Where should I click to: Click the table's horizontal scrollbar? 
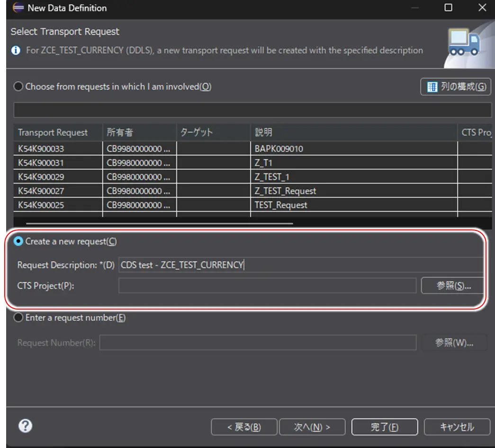point(160,223)
